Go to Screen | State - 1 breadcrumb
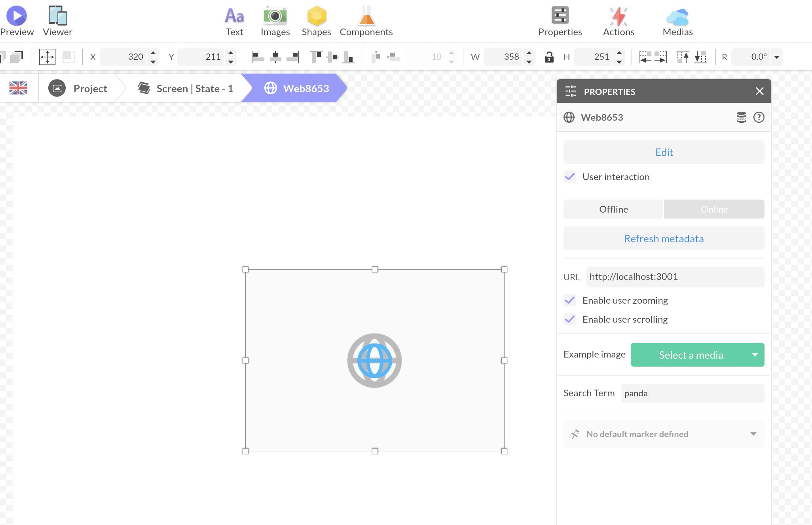812x525 pixels. point(186,88)
